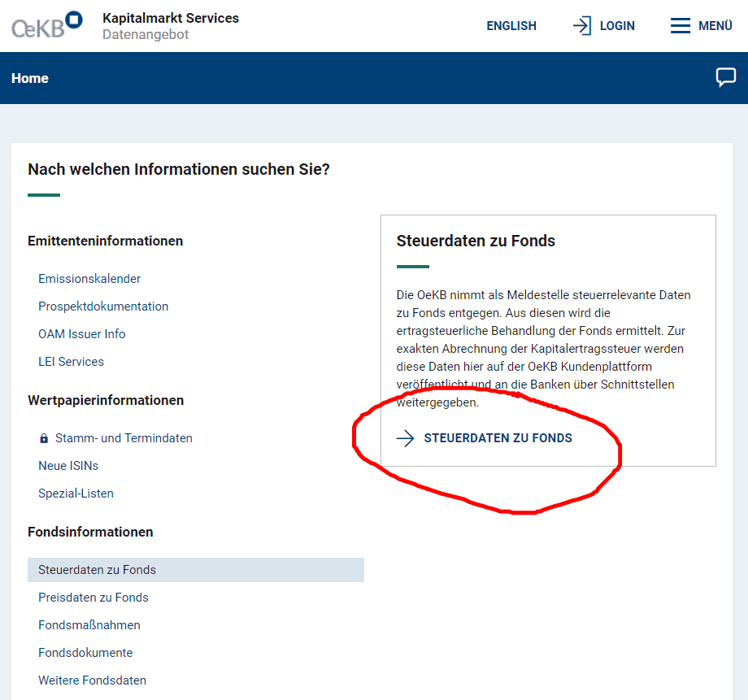
Task: Open Fondsdokumente
Action: pos(85,653)
